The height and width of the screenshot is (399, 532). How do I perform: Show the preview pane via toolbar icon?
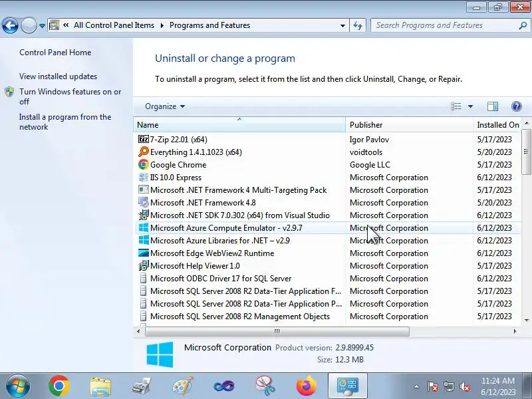click(x=492, y=106)
